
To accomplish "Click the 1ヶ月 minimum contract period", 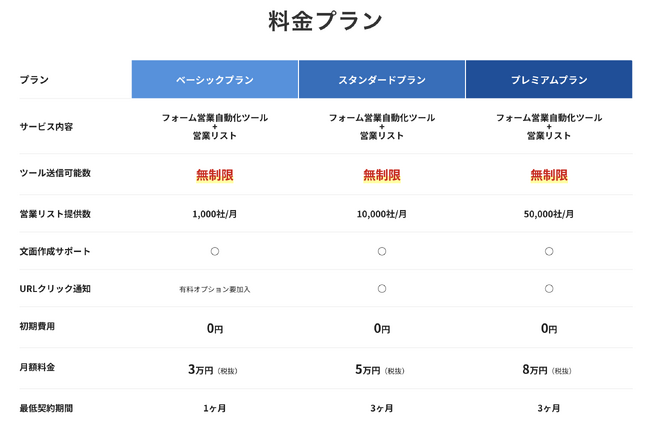I will coord(215,408).
